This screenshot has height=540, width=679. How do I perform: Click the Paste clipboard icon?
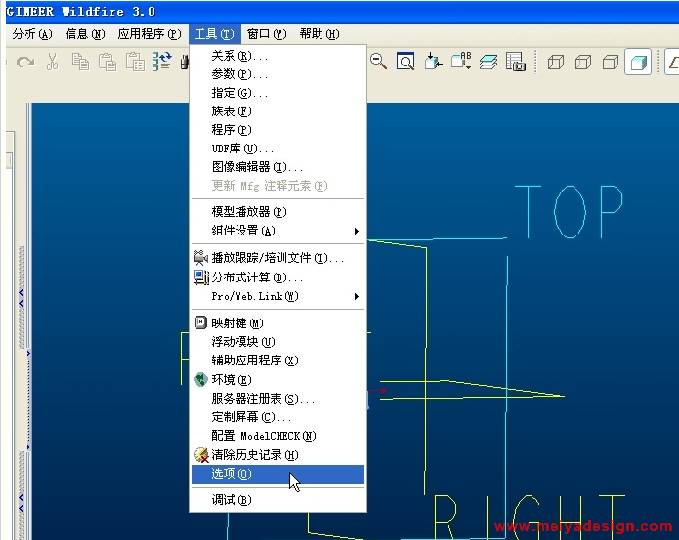point(107,62)
